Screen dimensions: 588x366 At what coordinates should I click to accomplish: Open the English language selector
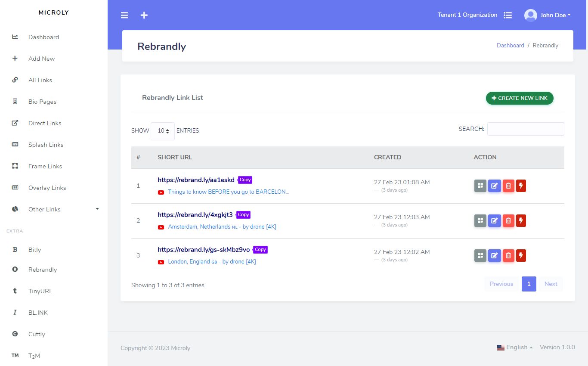(x=515, y=347)
